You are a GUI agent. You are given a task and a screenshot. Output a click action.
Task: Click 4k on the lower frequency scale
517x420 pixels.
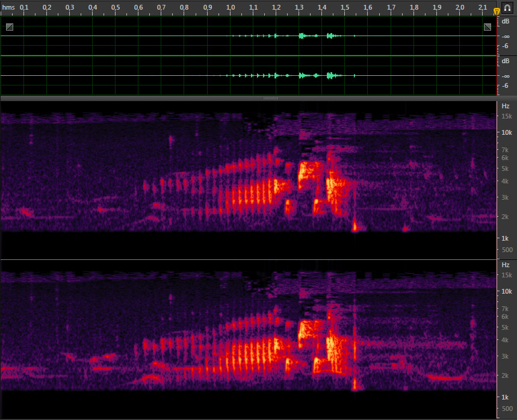coord(505,340)
